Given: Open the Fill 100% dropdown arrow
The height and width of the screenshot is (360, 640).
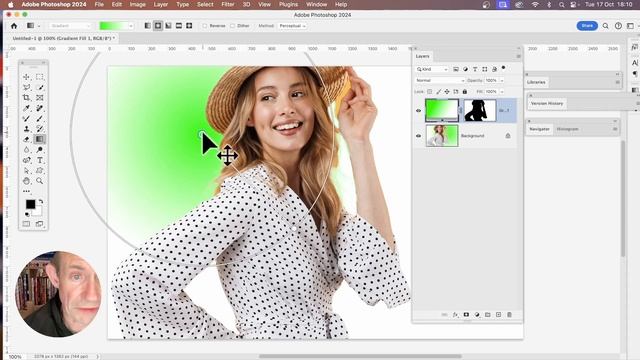Looking at the screenshot, I should 502,91.
